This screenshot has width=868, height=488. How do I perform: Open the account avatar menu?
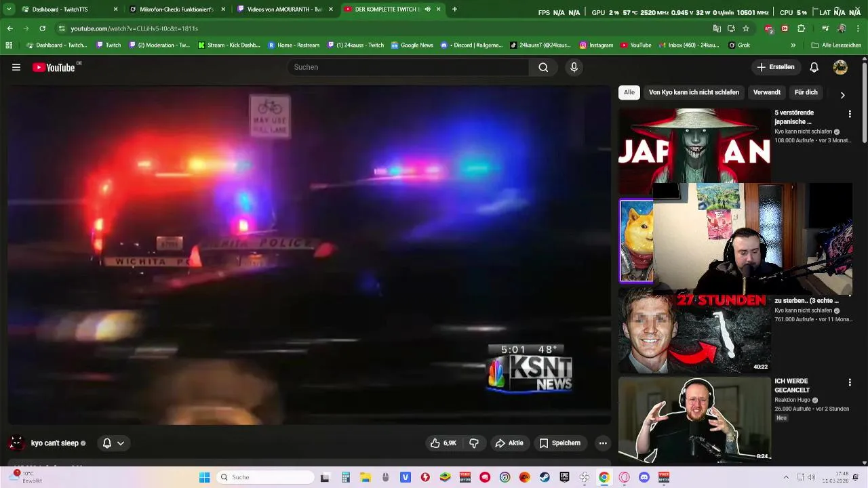click(x=840, y=67)
